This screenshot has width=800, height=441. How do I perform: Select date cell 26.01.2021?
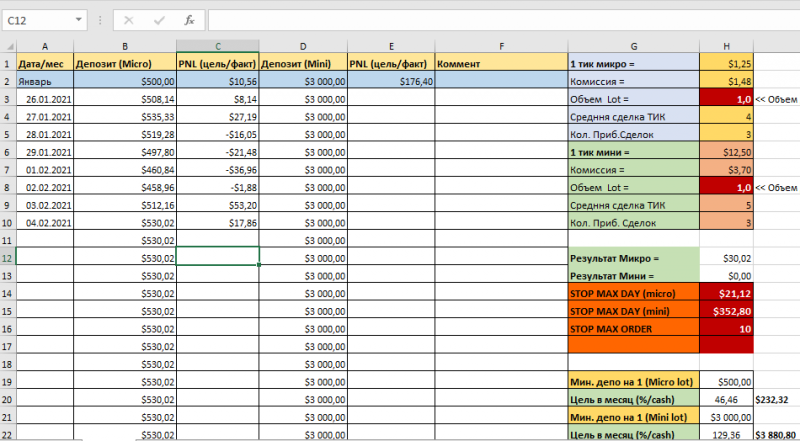click(x=45, y=99)
